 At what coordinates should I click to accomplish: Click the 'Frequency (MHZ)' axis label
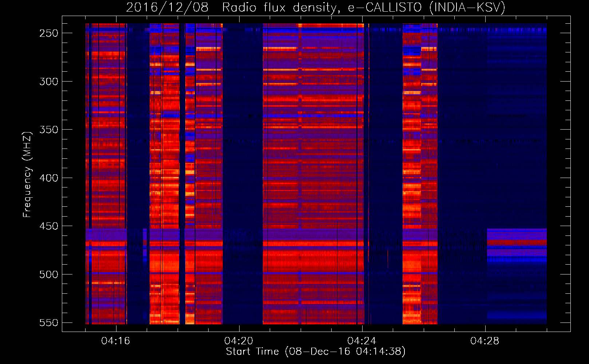(x=27, y=174)
